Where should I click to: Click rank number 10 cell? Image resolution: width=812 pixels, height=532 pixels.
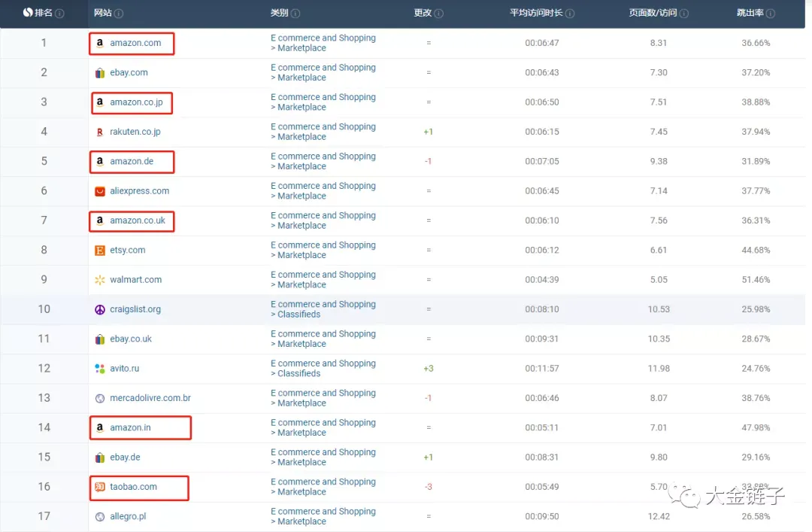tap(44, 309)
